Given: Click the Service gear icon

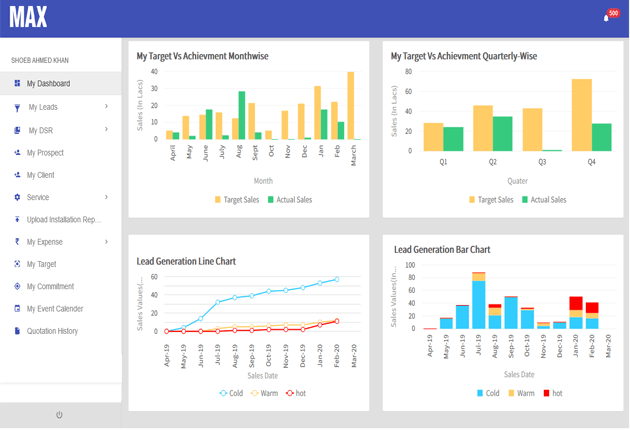Looking at the screenshot, I should [x=17, y=197].
